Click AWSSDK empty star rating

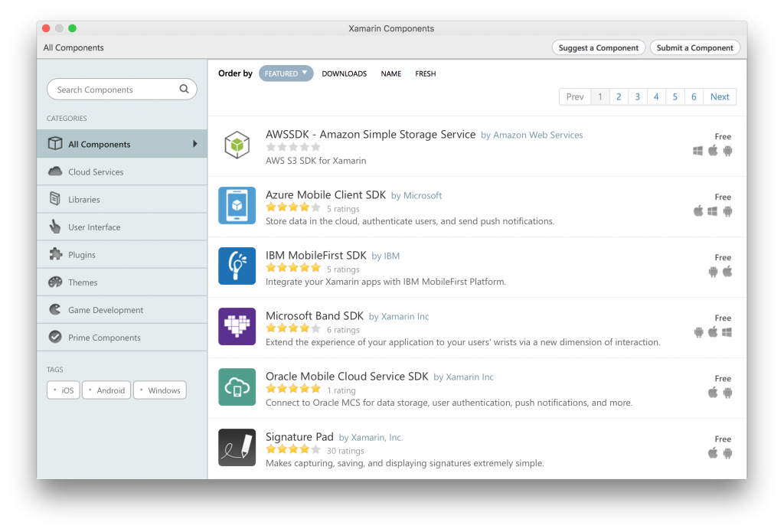click(x=293, y=147)
